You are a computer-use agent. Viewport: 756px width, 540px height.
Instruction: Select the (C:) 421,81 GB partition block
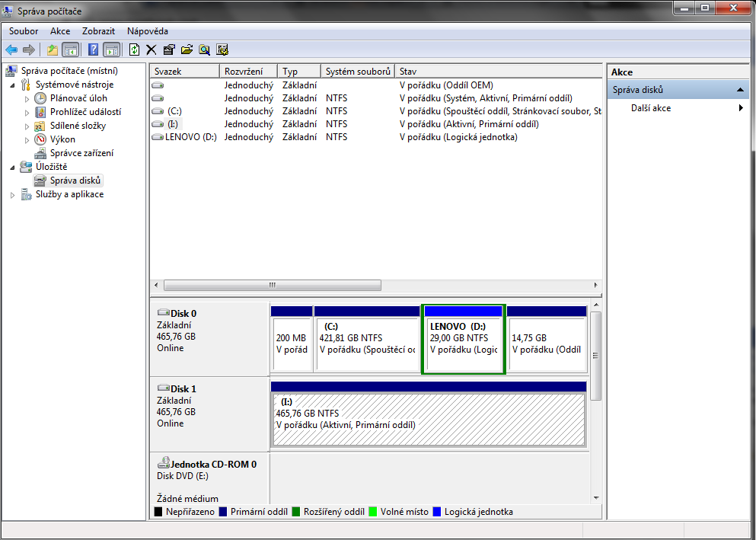pyautogui.click(x=367, y=339)
